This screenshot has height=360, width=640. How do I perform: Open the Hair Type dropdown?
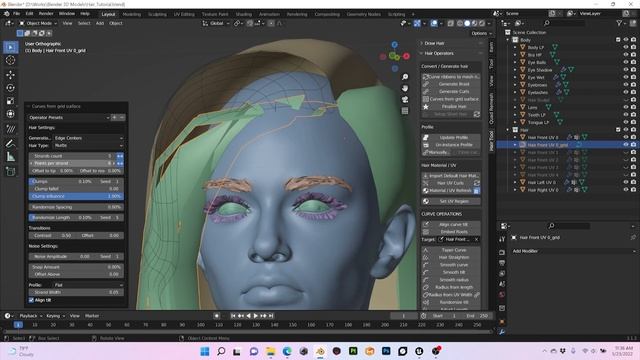[88, 145]
